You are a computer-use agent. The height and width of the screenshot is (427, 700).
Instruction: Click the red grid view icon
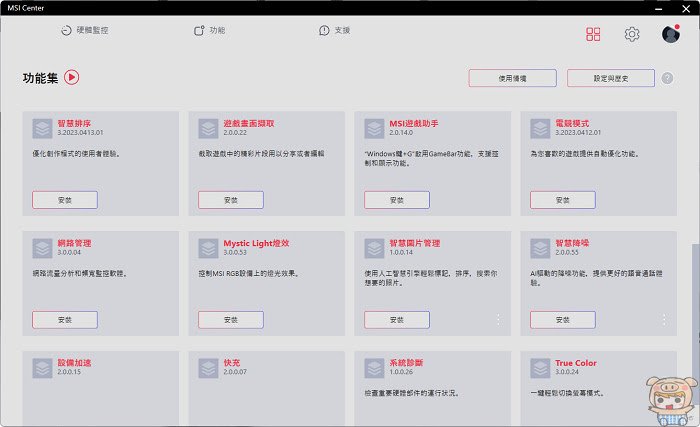point(593,34)
